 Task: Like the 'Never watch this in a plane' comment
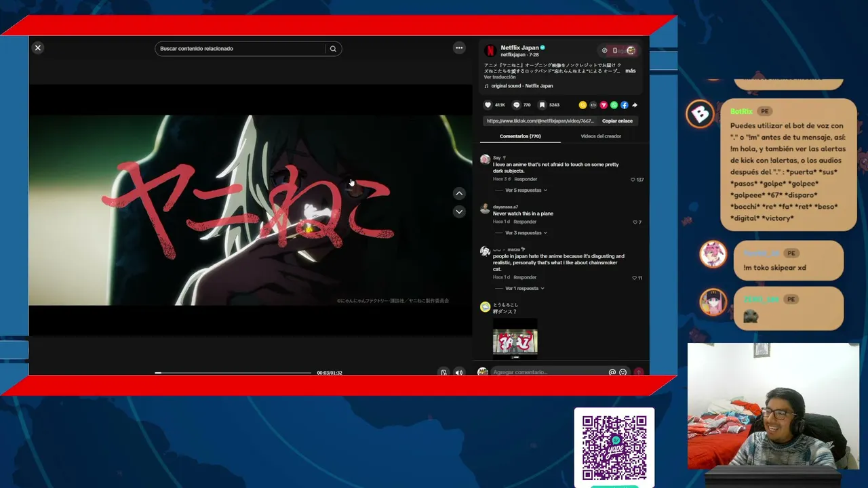click(x=635, y=222)
